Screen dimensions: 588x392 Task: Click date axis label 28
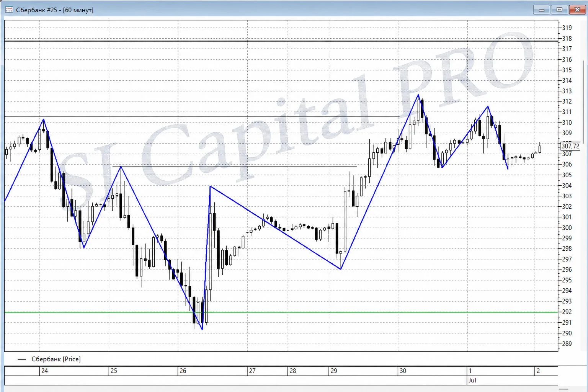tap(293, 371)
